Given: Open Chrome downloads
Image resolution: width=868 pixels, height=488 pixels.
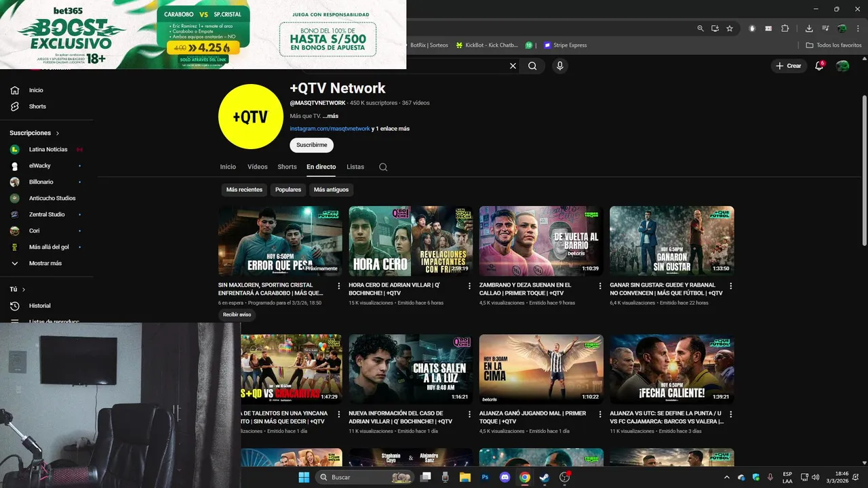Looking at the screenshot, I should tap(809, 28).
